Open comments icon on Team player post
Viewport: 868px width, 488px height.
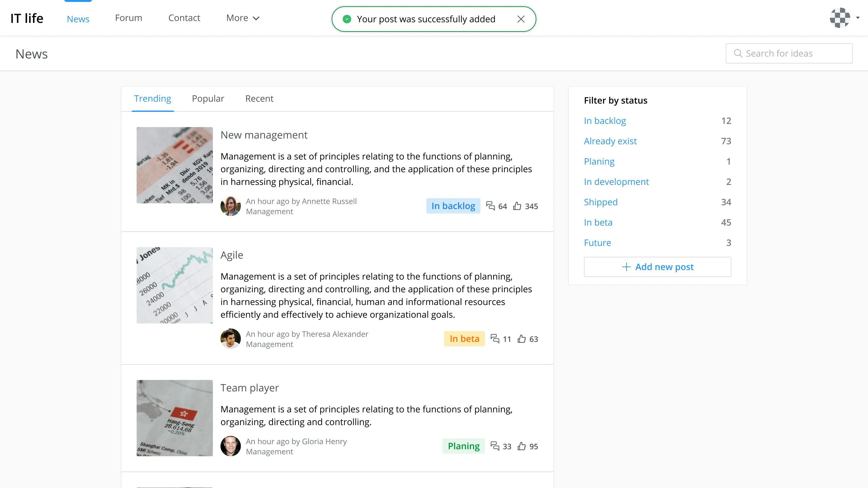[x=495, y=446]
